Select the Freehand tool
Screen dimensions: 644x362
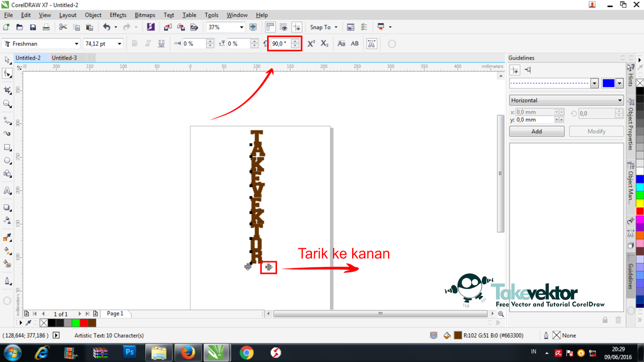[x=7, y=120]
